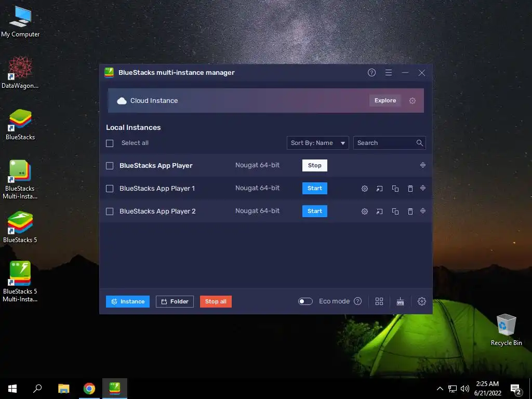Open volume control tray icon
The image size is (532, 399).
(x=465, y=389)
